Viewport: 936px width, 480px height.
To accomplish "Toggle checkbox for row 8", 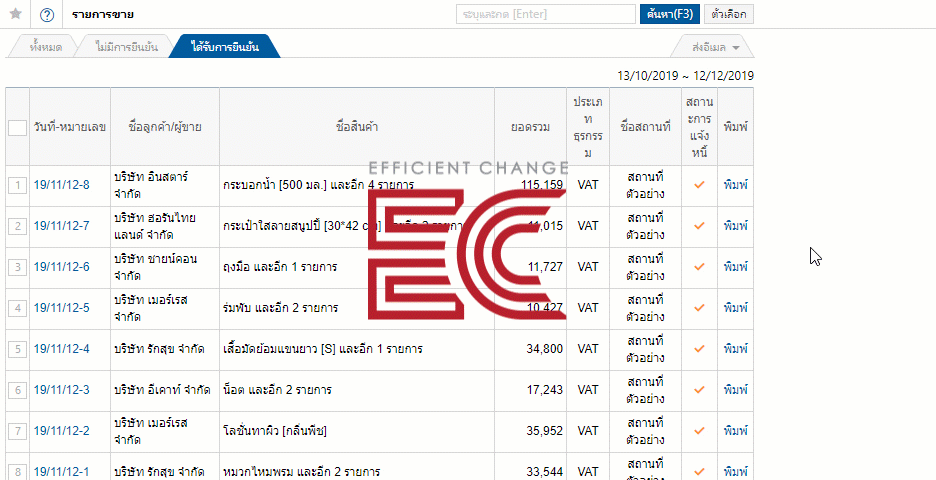I will tap(17, 472).
